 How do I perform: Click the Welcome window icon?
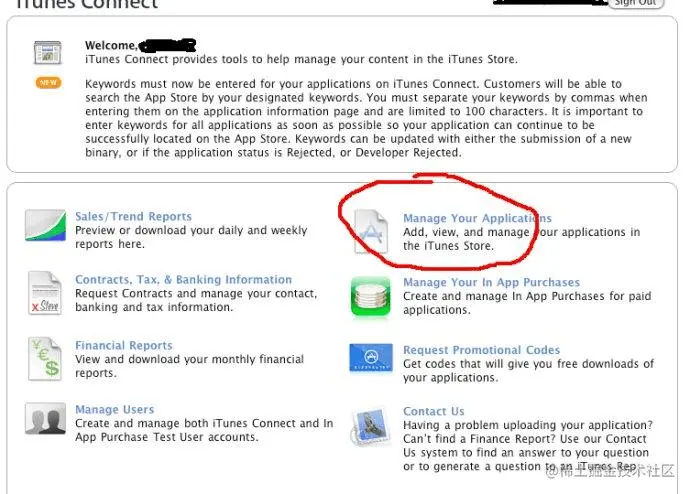(x=48, y=53)
